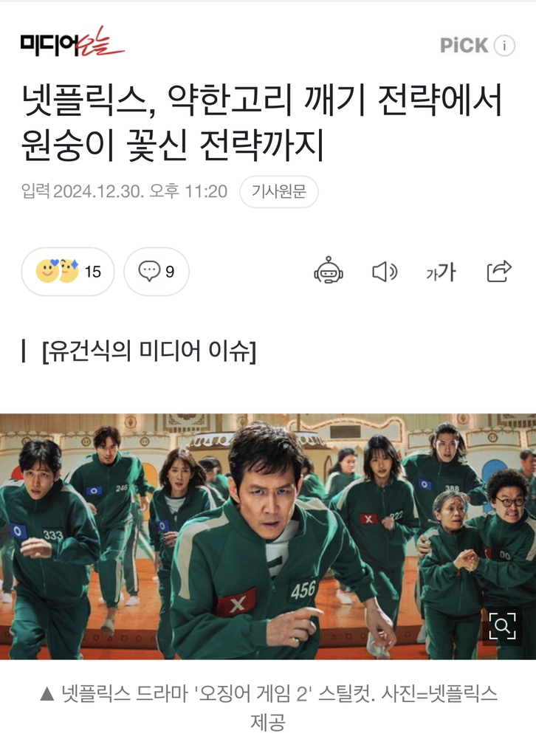
Task: Play article audio with speaker icon
Action: pyautogui.click(x=385, y=272)
